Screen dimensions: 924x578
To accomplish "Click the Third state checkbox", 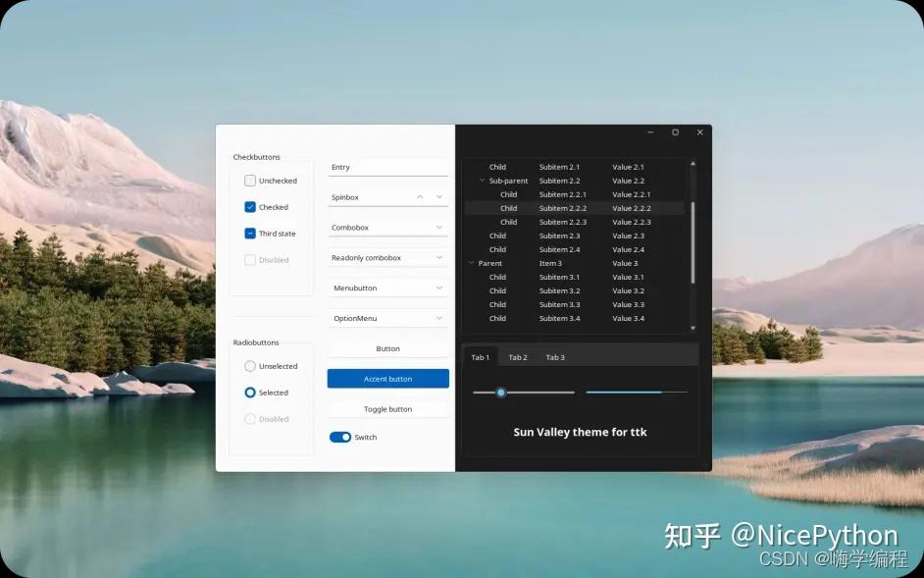I will point(251,234).
